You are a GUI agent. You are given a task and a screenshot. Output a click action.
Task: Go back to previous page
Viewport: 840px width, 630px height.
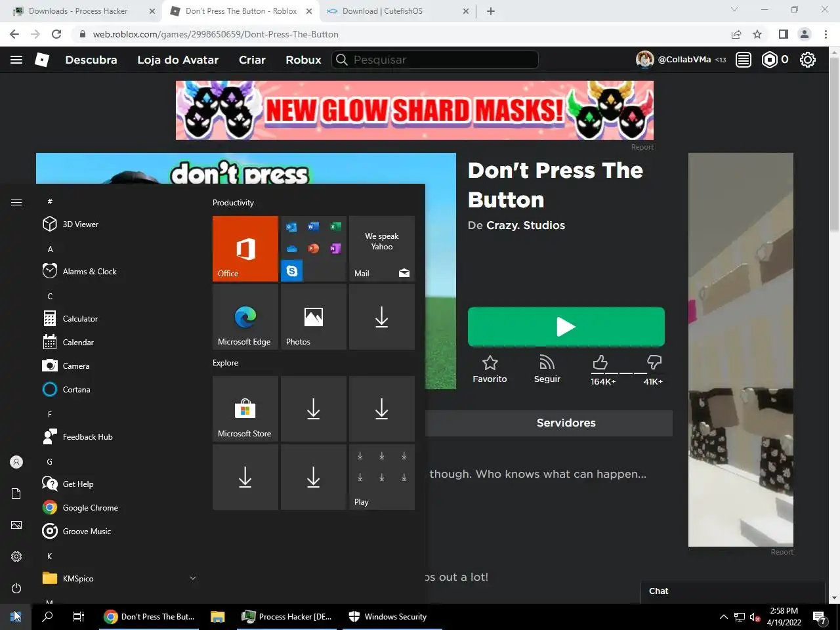click(x=14, y=34)
